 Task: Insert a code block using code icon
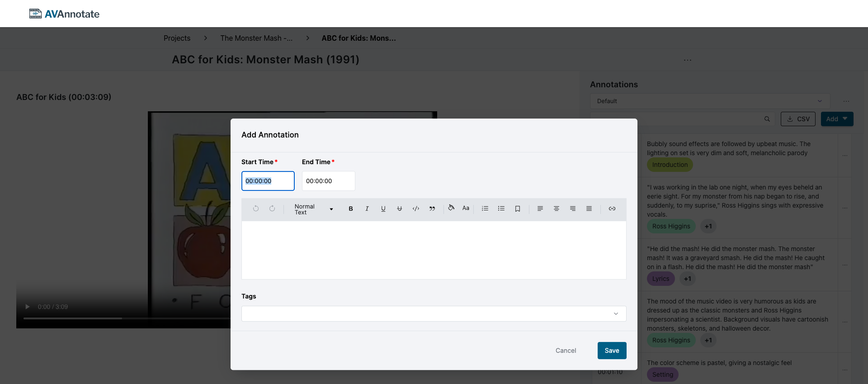pyautogui.click(x=416, y=209)
